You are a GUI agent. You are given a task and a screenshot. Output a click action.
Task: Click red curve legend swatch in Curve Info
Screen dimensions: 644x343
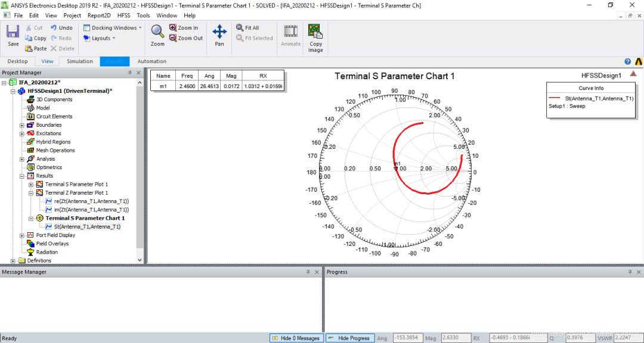coord(554,98)
